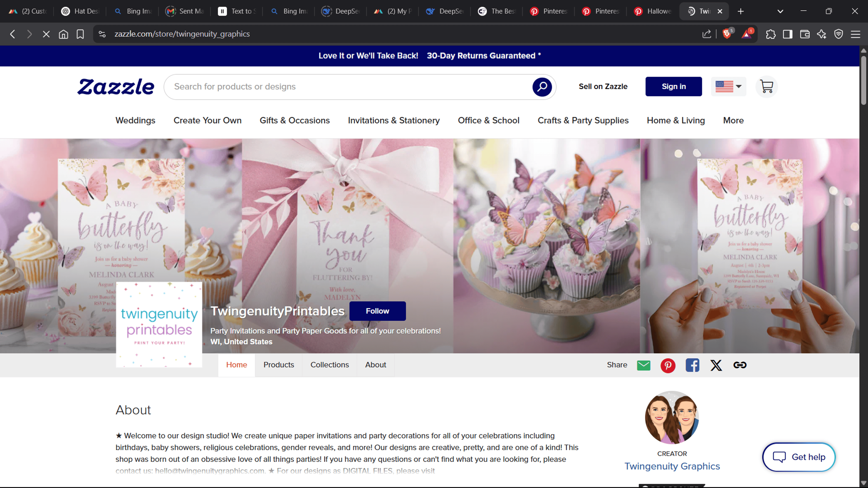Image resolution: width=868 pixels, height=488 pixels.
Task: Open Twingenuity Graphics creator link
Action: click(x=672, y=466)
